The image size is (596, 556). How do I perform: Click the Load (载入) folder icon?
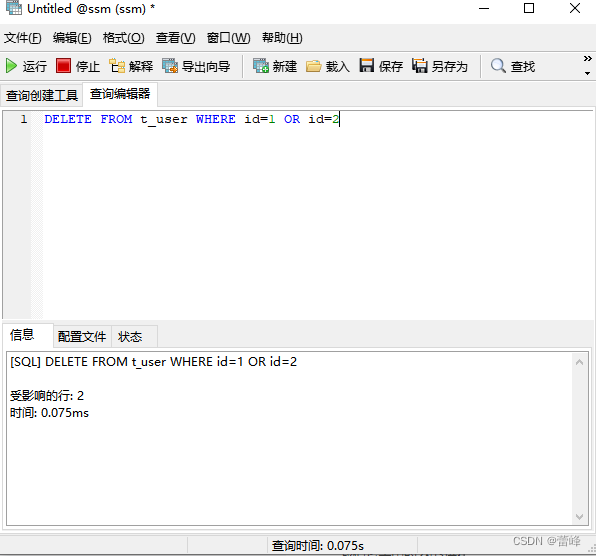point(314,66)
